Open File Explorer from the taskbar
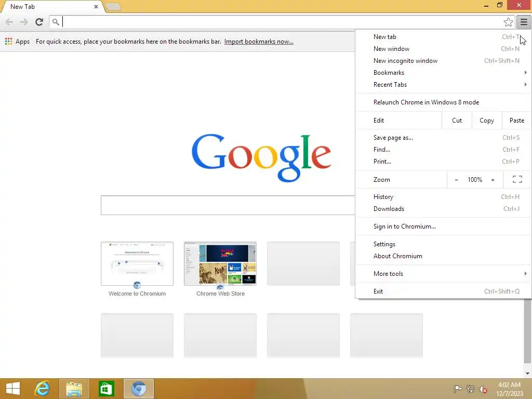 (74, 389)
